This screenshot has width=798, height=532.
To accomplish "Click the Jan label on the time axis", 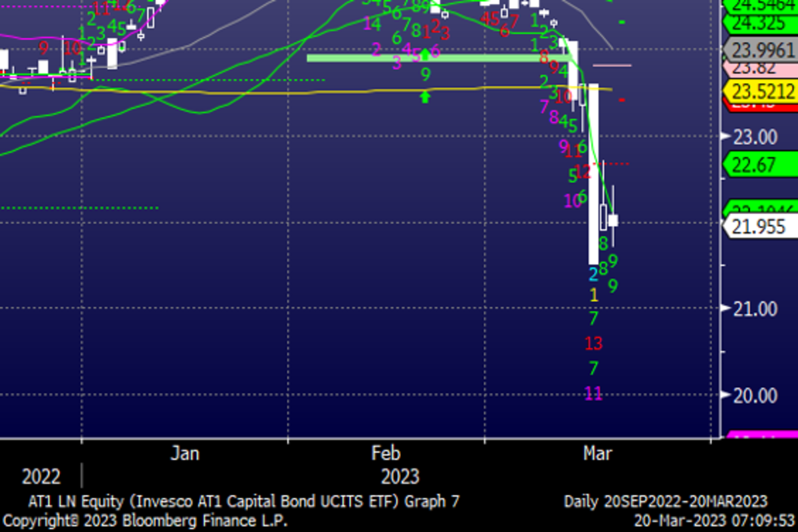I will (x=185, y=454).
